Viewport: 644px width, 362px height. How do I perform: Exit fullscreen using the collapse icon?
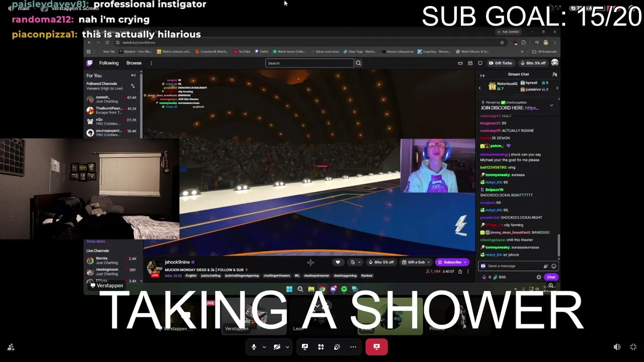coord(633,347)
